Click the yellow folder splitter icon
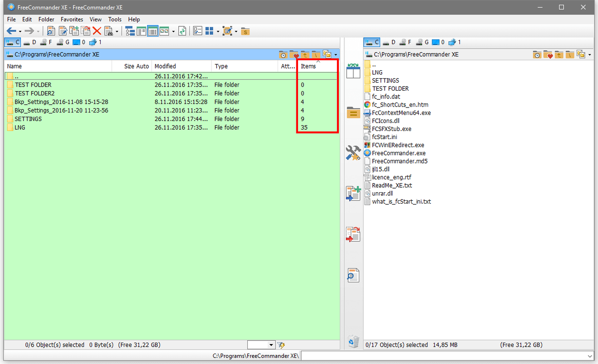598x364 pixels. click(353, 113)
